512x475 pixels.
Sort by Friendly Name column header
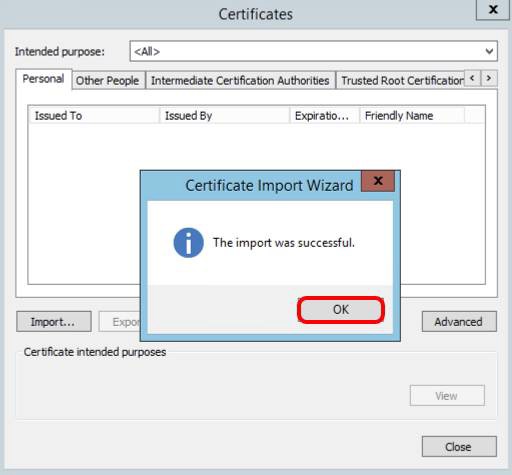(x=412, y=116)
